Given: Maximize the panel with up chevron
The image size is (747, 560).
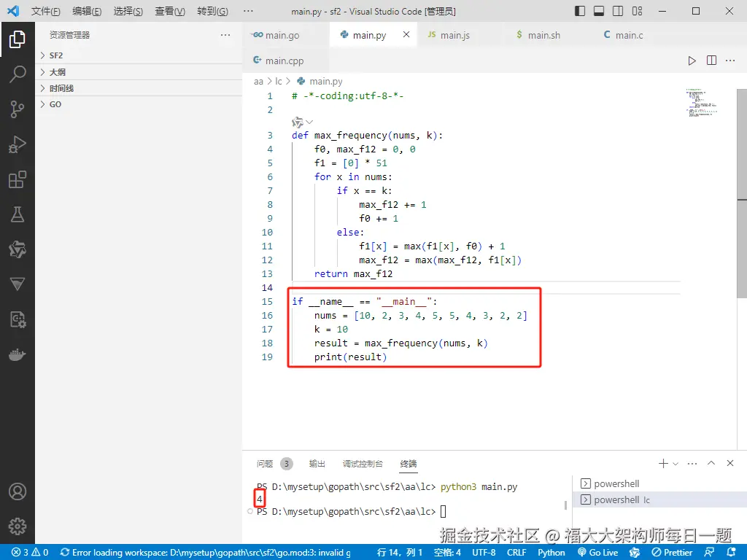Looking at the screenshot, I should 711,463.
